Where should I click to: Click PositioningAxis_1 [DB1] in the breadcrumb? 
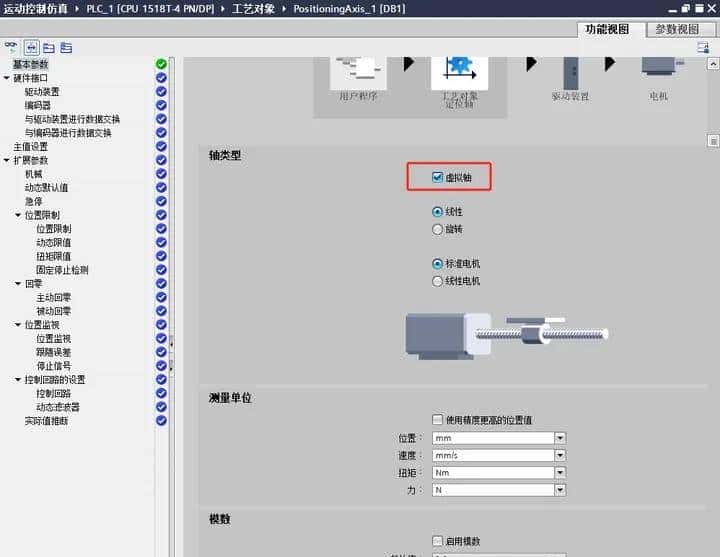(349, 9)
